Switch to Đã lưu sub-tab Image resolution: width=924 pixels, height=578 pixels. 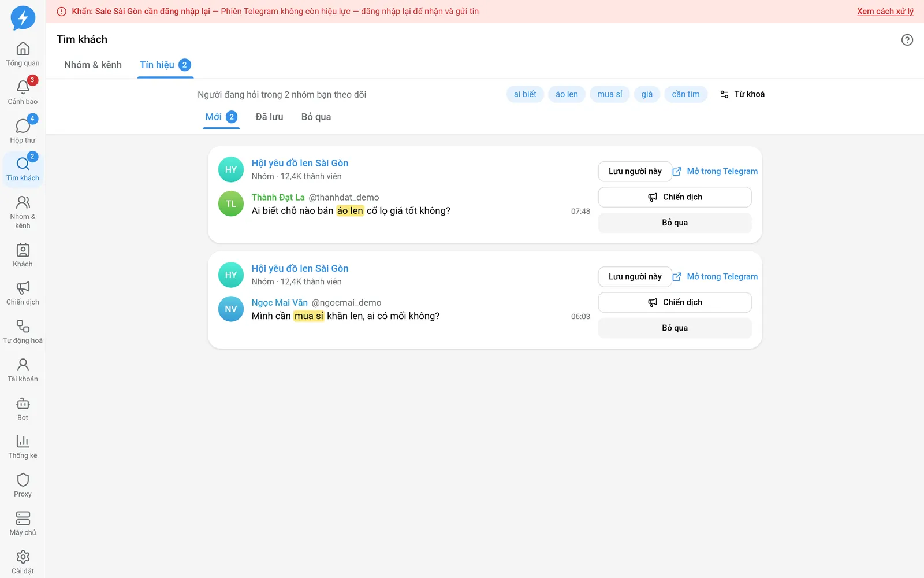tap(270, 117)
